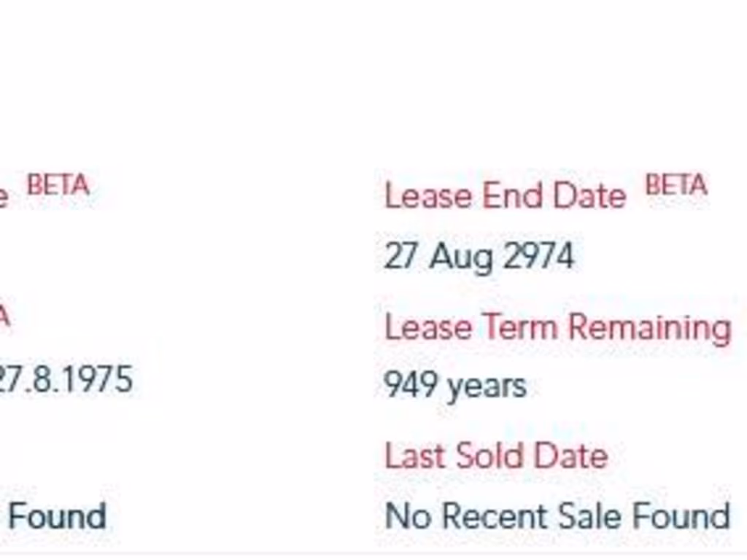Select the Lease End Date label
This screenshot has width=747, height=560.
[505, 195]
